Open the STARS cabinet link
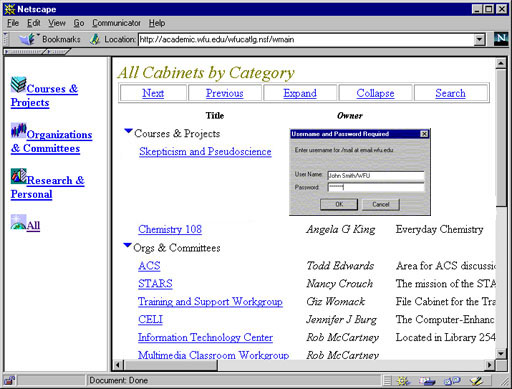The image size is (512, 389). (x=155, y=284)
